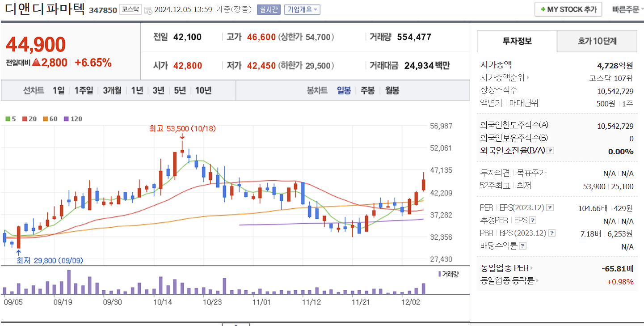Select the 3년 line chart period
This screenshot has width=644, height=326.
[x=158, y=90]
